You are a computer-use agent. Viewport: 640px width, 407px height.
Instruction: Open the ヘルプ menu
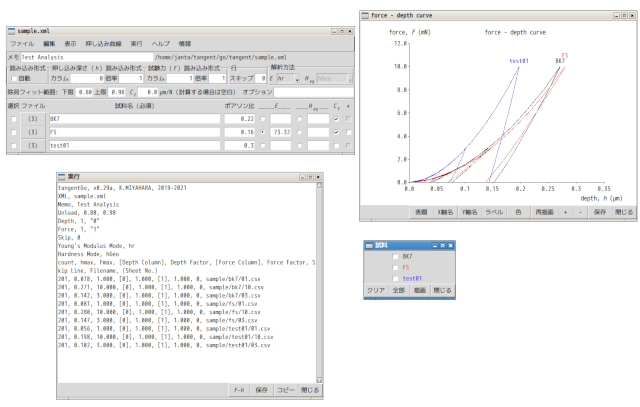pos(160,44)
